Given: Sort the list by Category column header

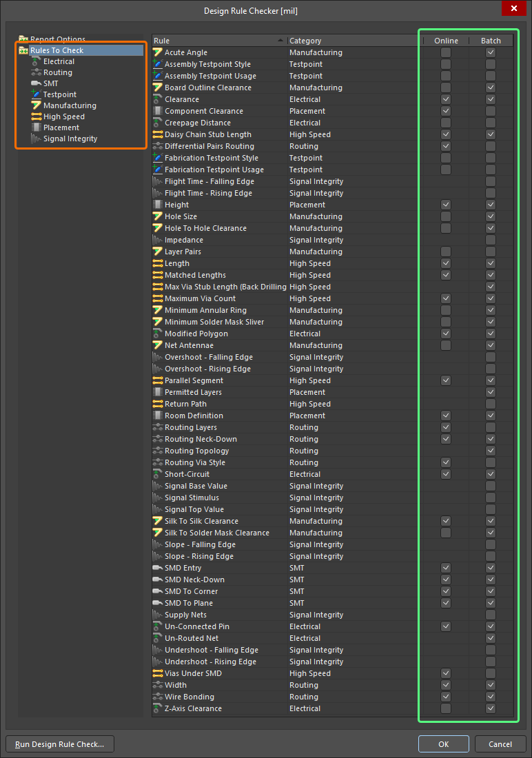Looking at the screenshot, I should 355,41.
